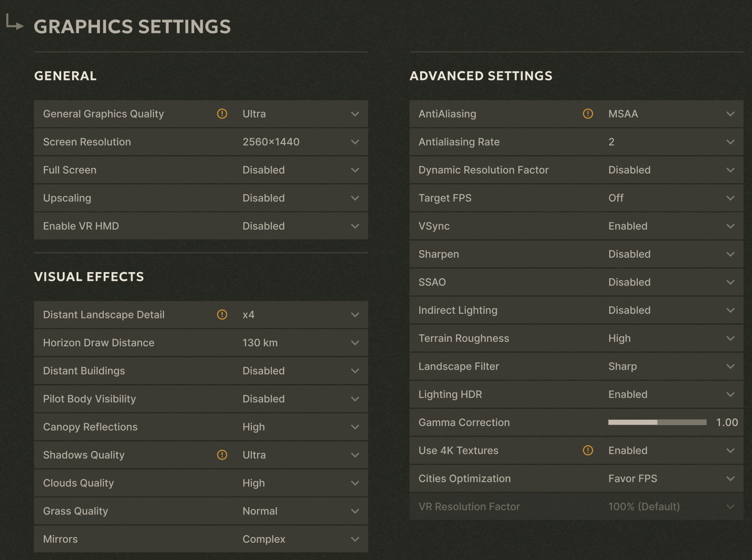The width and height of the screenshot is (752, 560).
Task: Click the warning icon next to AntiAliasing
Action: tap(588, 114)
